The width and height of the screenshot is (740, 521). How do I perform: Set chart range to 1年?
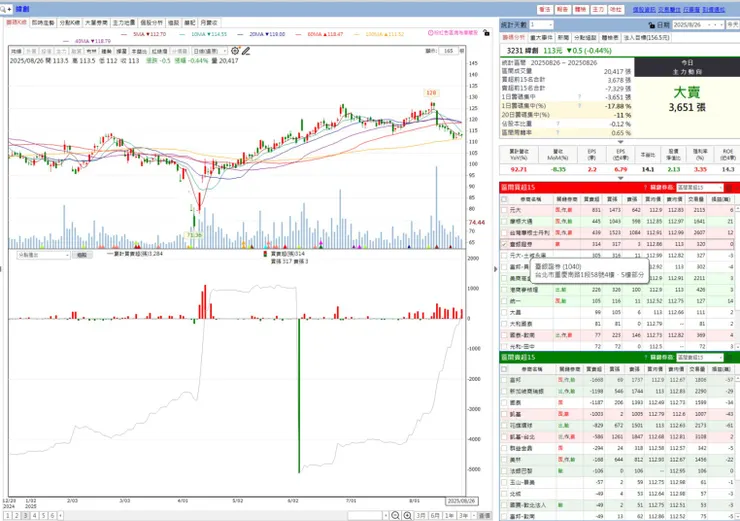click(x=450, y=515)
